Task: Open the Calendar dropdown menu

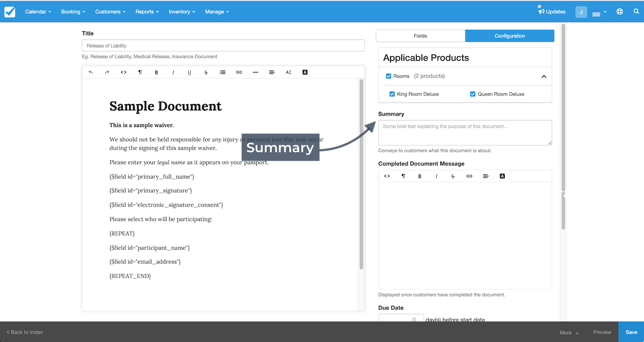Action: (x=38, y=12)
